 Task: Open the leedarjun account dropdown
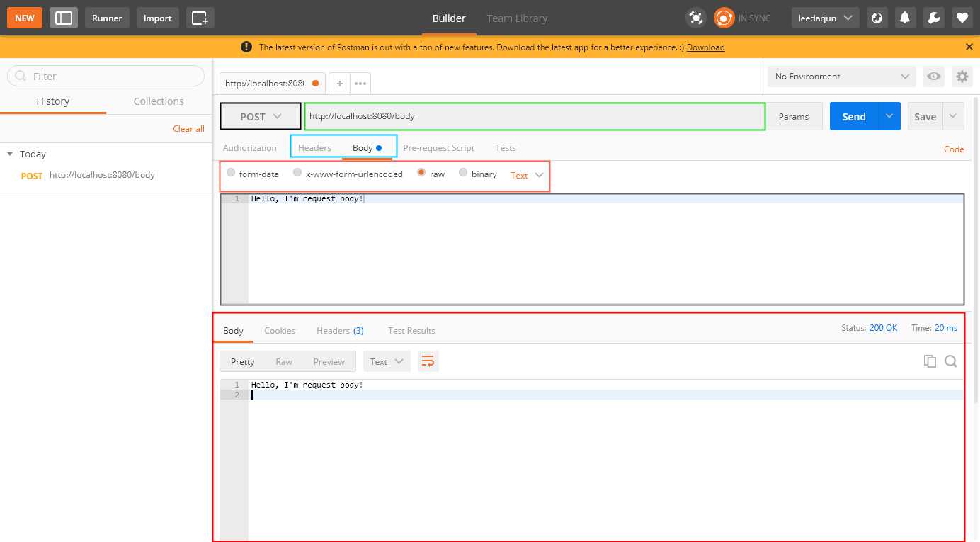(824, 18)
